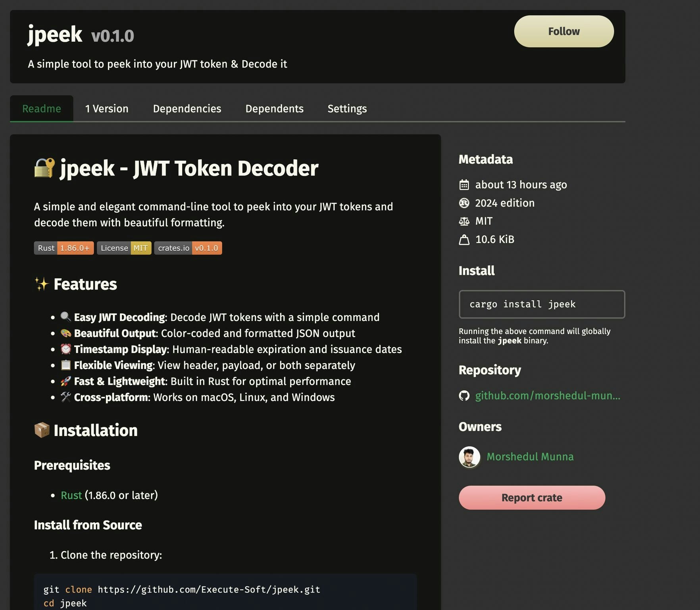Open the Morshedul Munna owner profile link
Viewport: 700px width, 610px height.
(530, 457)
